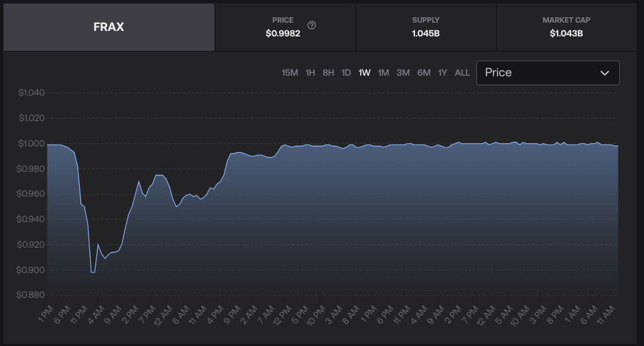
Task: Change the chart range to 1M
Action: tap(384, 73)
